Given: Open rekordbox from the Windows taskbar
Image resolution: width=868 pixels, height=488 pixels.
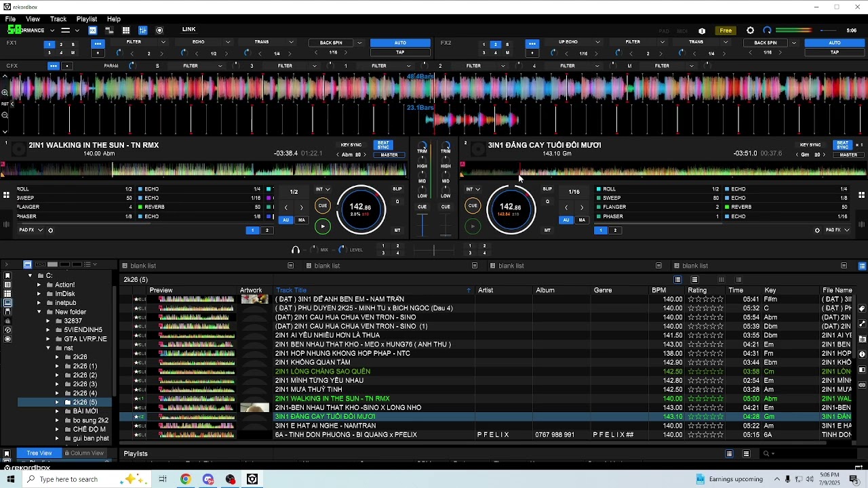Looking at the screenshot, I should point(252,479).
